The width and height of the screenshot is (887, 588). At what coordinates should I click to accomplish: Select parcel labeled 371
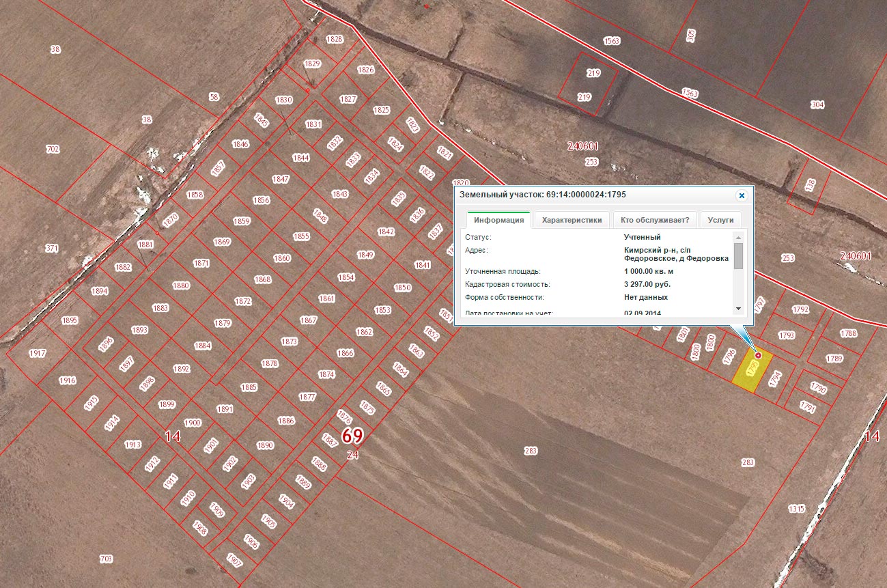53,248
